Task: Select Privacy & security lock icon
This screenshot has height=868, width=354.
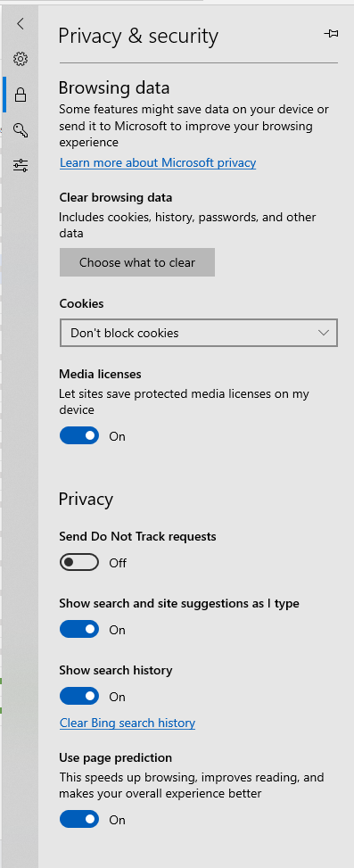Action: tap(21, 94)
